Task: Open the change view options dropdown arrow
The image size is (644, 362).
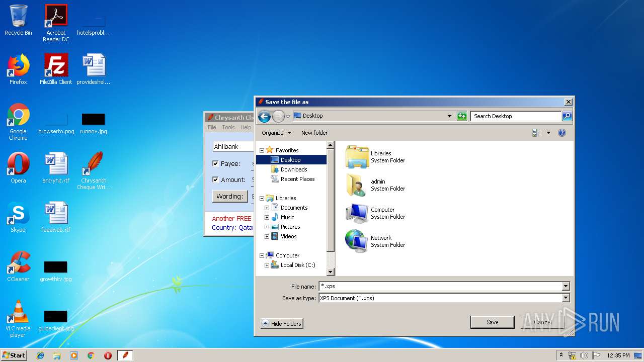Action: pos(548,133)
